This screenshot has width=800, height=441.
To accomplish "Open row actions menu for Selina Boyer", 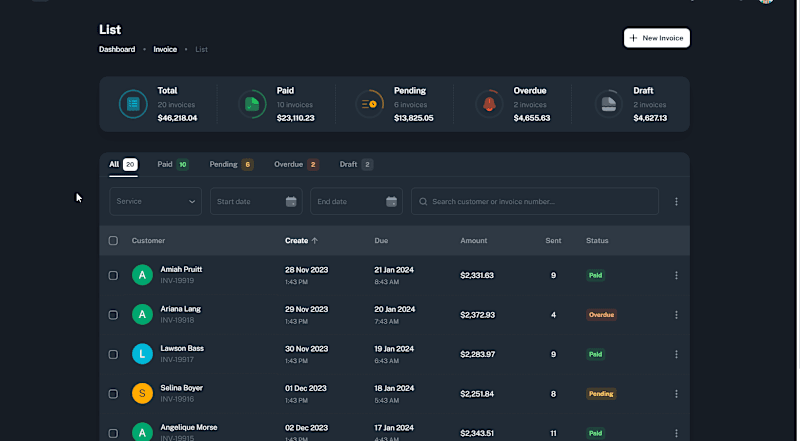I will 676,394.
